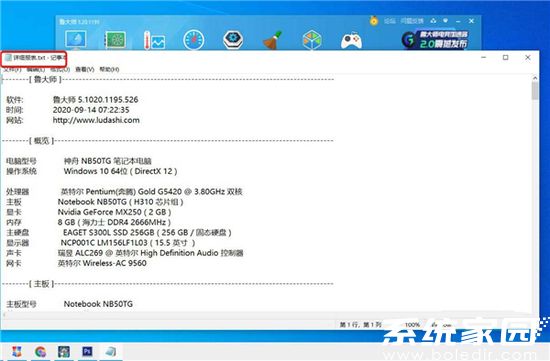Open the 编辑(E) menu in Notepad
The height and width of the screenshot is (361, 550).
(35, 69)
